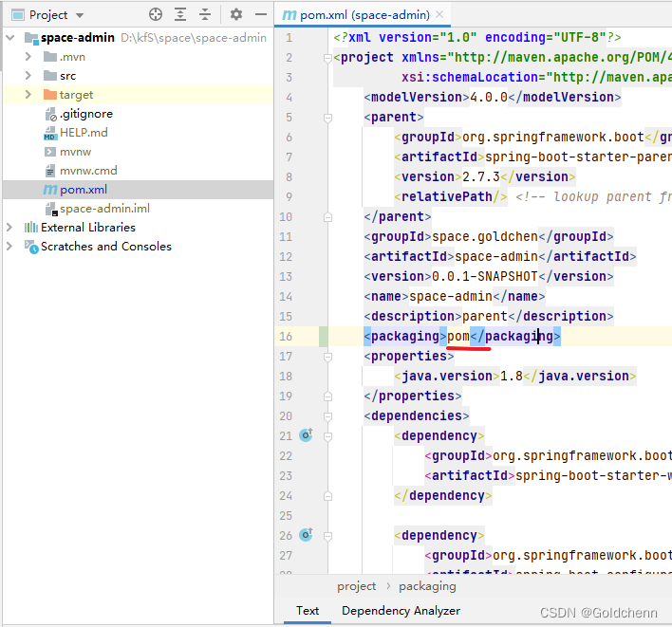
Task: Click the src folder icon
Action: (50, 76)
